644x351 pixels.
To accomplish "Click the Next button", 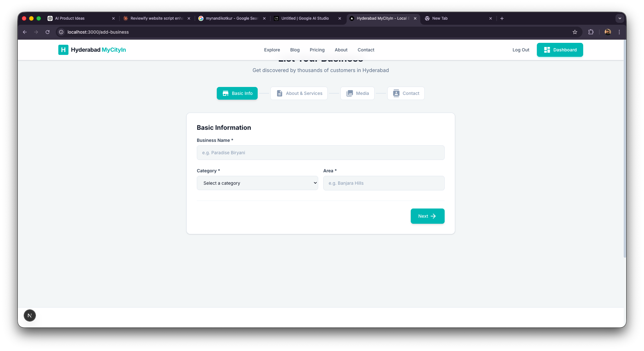I will (427, 216).
